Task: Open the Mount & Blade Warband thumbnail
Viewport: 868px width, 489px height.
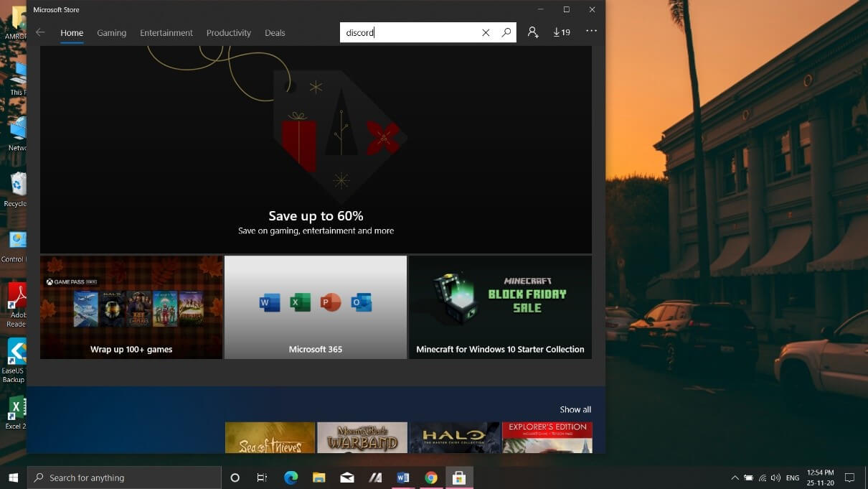Action: click(362, 437)
